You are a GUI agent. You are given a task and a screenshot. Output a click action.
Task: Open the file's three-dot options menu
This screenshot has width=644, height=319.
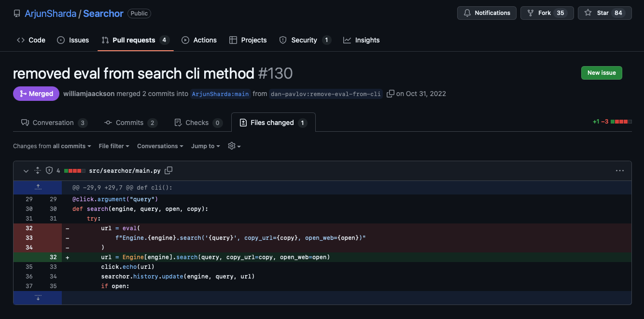click(620, 170)
